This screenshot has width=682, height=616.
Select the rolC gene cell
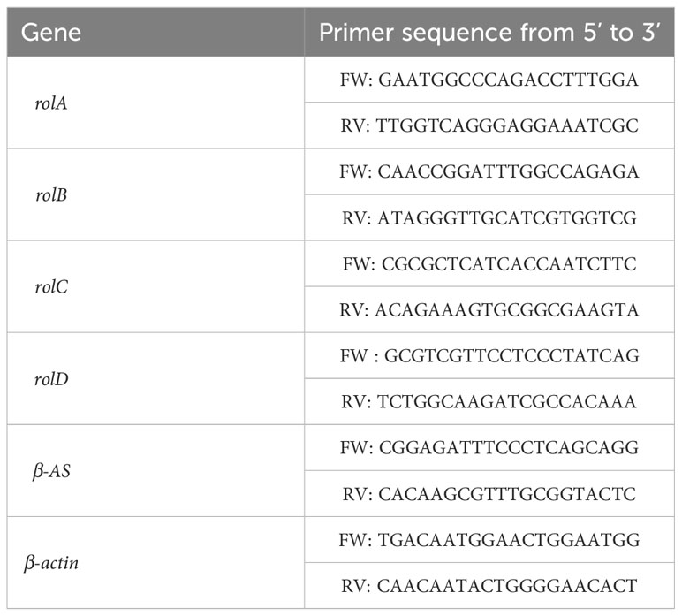pos(155,286)
